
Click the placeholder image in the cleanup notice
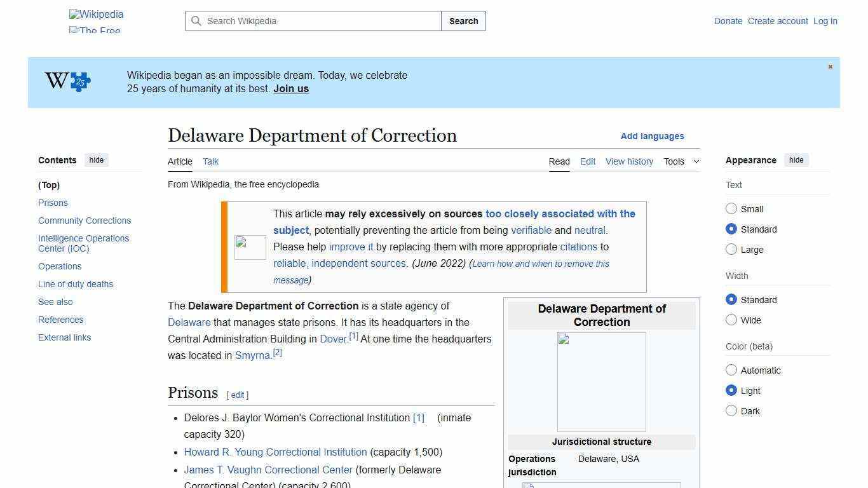tap(250, 247)
